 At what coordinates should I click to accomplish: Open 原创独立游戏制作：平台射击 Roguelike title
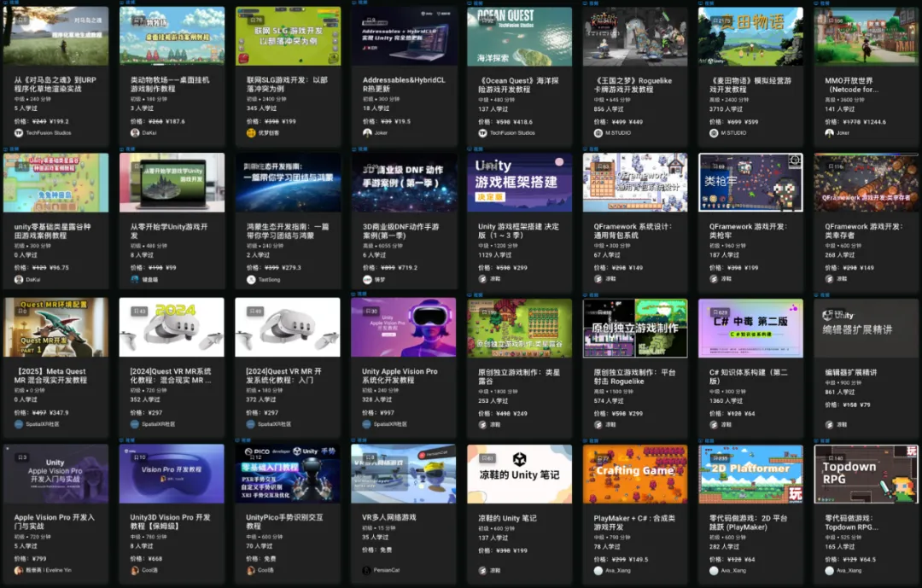(x=635, y=377)
